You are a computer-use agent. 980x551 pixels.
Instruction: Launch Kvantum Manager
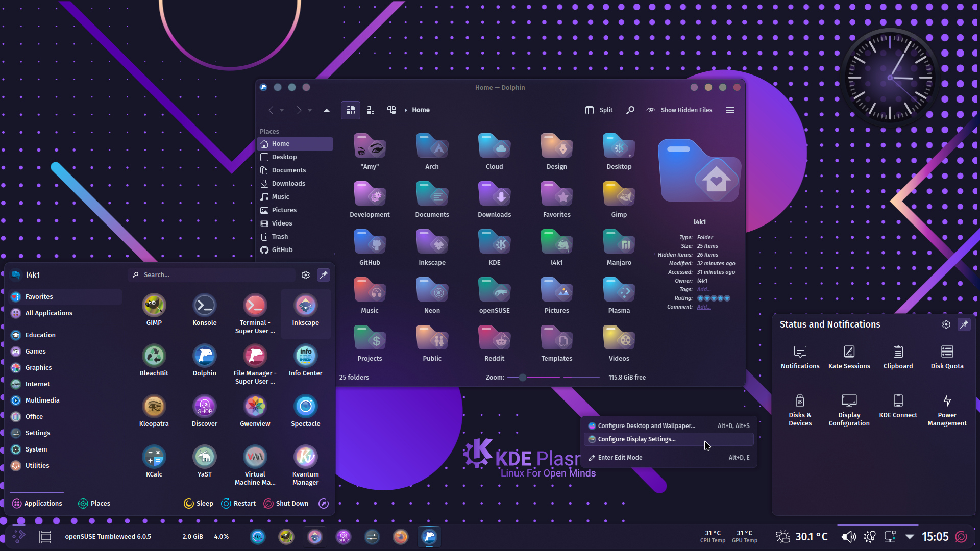pyautogui.click(x=306, y=465)
